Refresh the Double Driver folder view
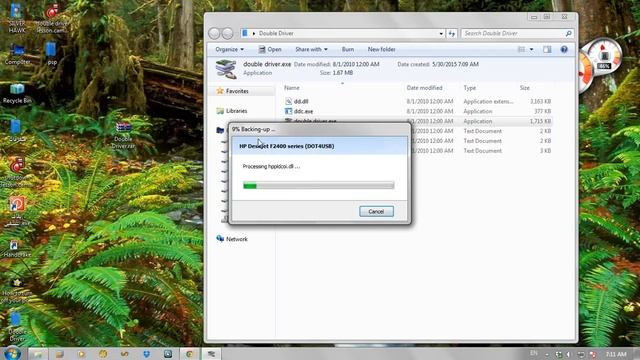The image size is (640, 360). 452,33
